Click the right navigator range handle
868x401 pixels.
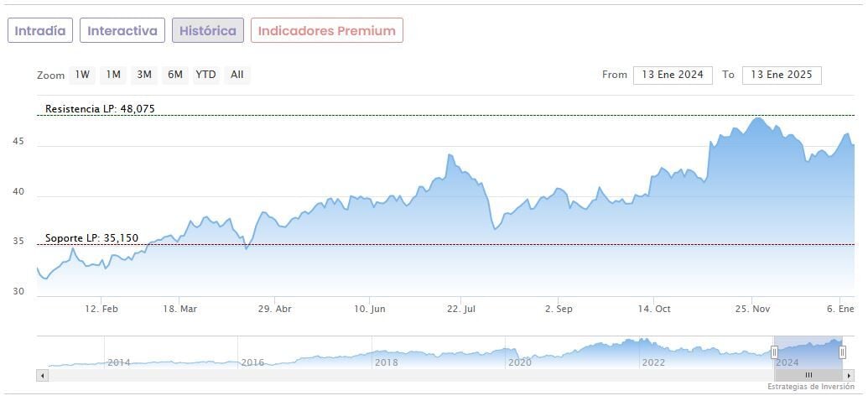coord(843,352)
